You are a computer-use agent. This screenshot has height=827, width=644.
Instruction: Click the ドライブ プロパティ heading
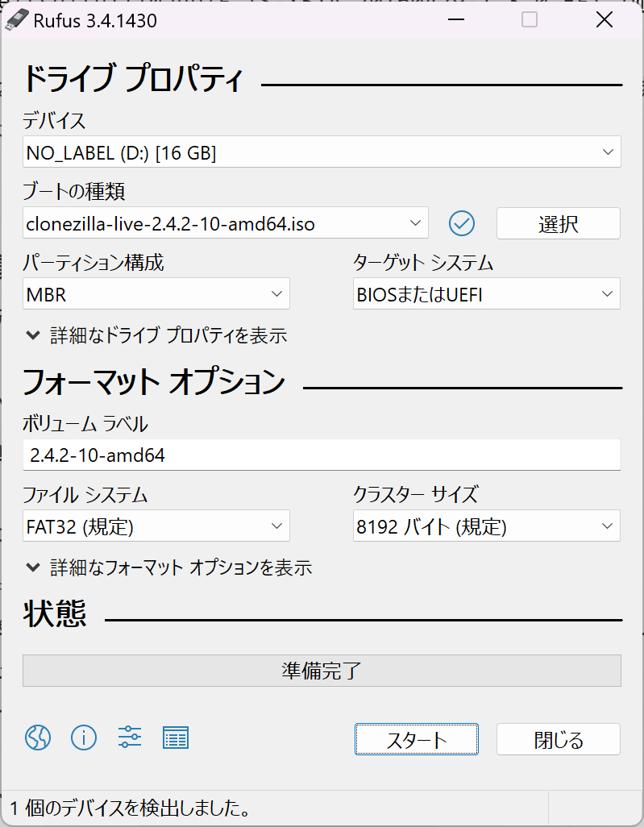point(132,79)
